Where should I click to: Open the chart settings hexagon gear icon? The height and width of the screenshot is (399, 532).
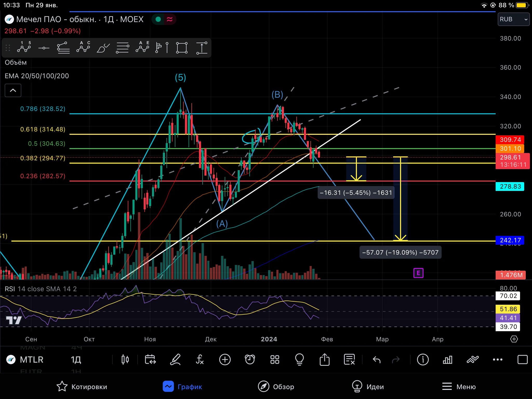pos(514,339)
